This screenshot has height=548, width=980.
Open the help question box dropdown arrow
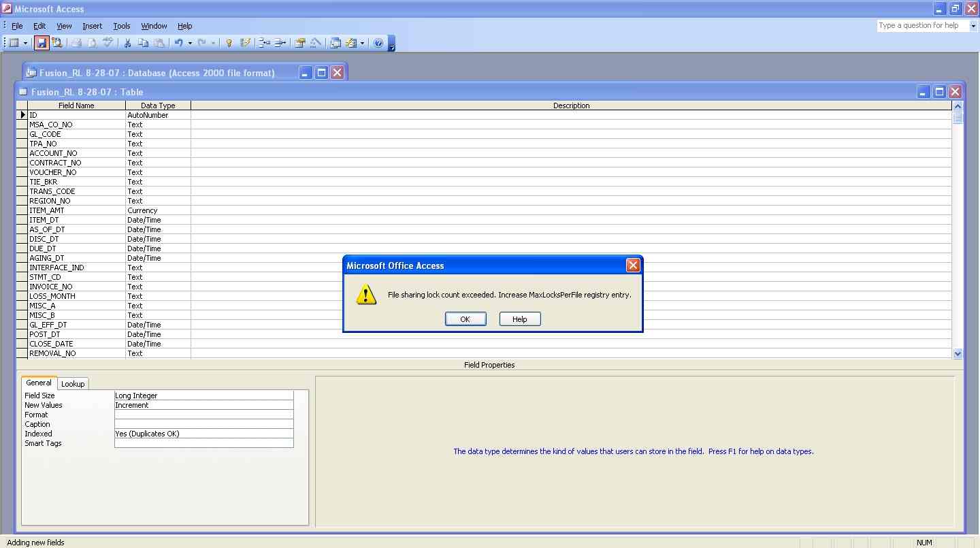click(973, 26)
